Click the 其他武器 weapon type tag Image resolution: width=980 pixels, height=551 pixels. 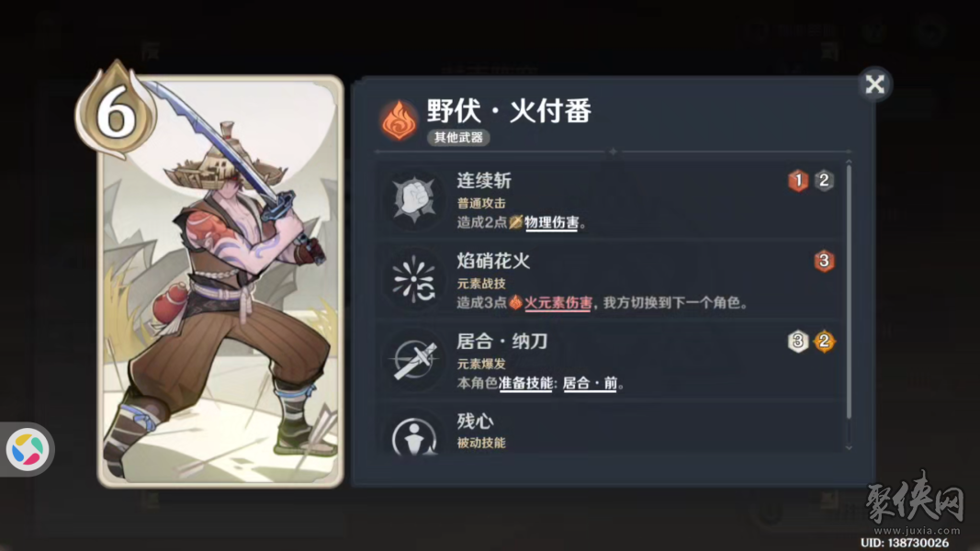coord(458,138)
